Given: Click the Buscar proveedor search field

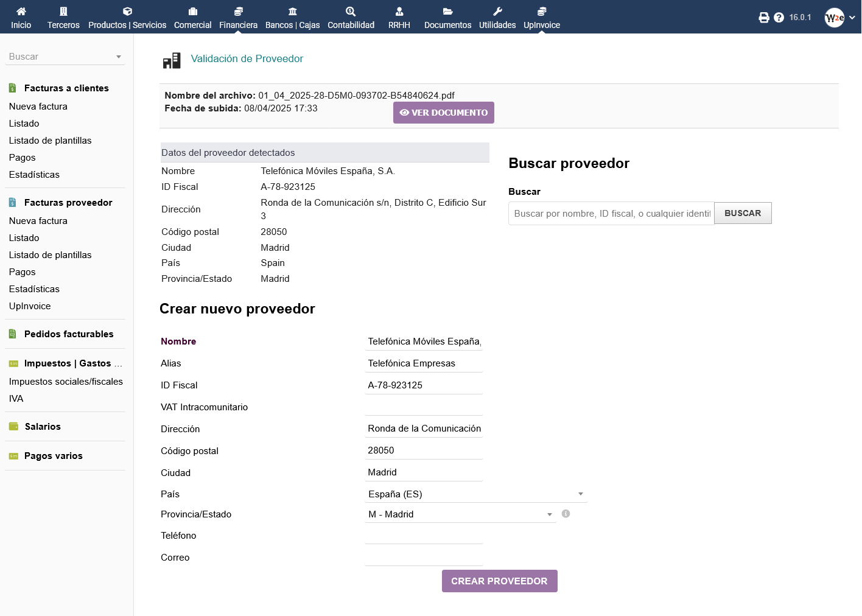Looking at the screenshot, I should pyautogui.click(x=611, y=213).
